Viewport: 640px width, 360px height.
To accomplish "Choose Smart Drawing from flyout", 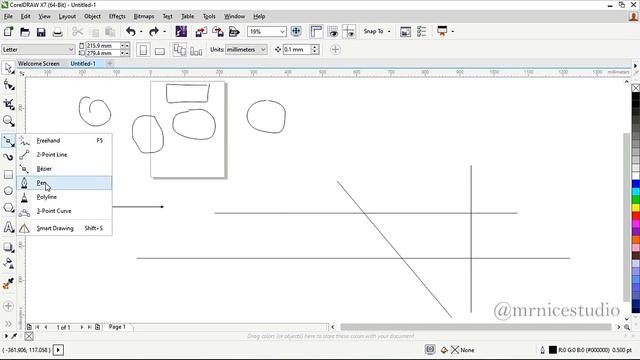I will pos(64,228).
